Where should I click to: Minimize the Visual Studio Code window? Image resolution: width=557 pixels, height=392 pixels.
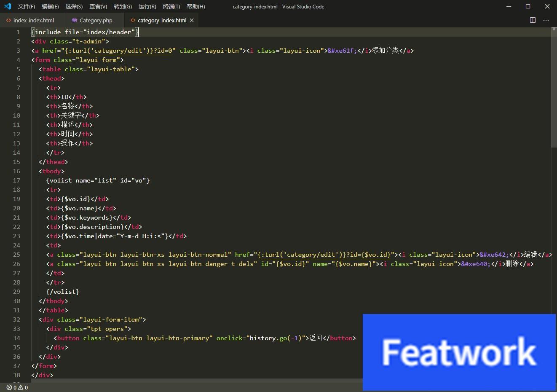pos(509,6)
